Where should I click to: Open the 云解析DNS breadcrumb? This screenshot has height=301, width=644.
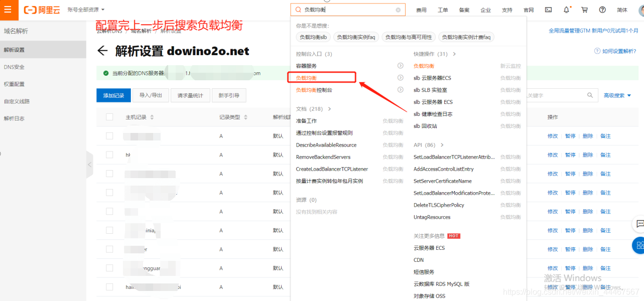[109, 31]
